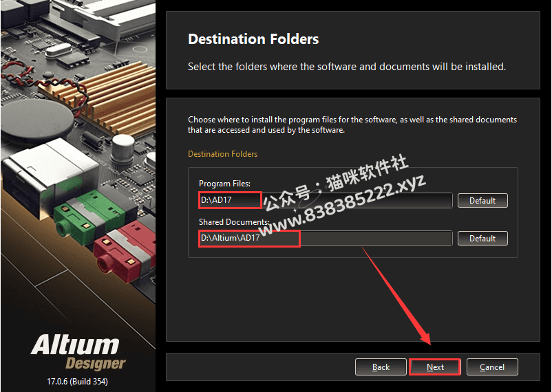Screen dimensions: 552x392
Task: Edit the Program Files path field
Action: point(326,200)
